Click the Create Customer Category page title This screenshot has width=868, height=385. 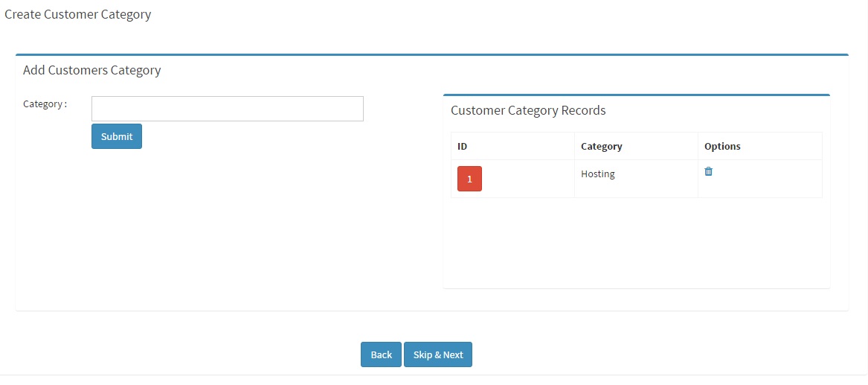(77, 14)
